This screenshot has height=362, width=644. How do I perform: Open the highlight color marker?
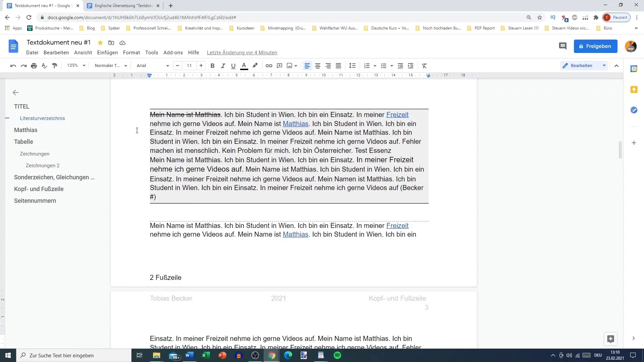tap(255, 66)
